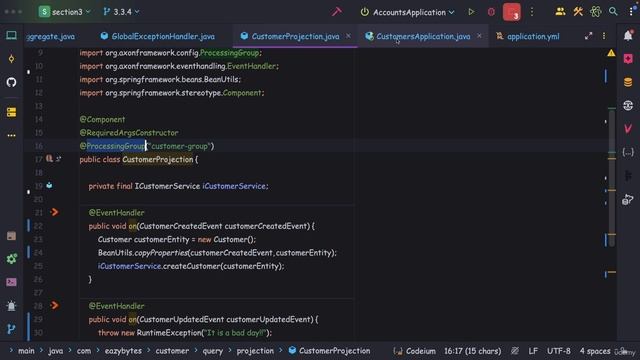This screenshot has height=360, width=640.
Task: Open the Terminal tool window
Action: [11, 282]
